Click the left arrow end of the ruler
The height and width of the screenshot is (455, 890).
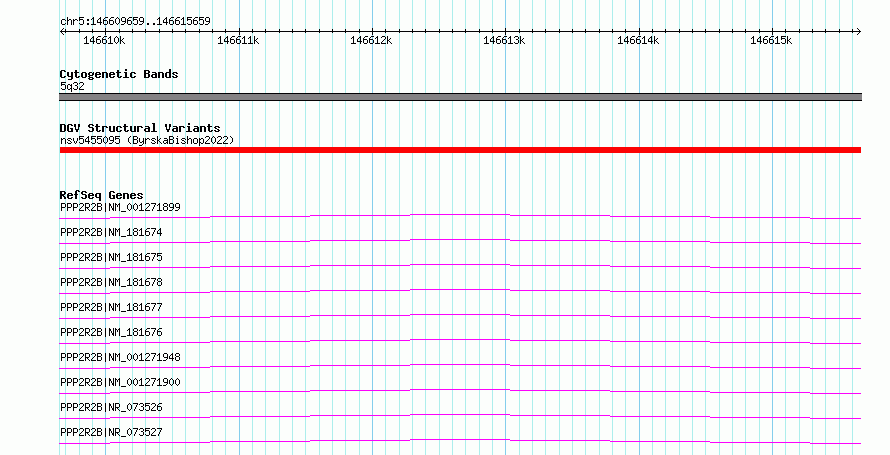point(62,32)
